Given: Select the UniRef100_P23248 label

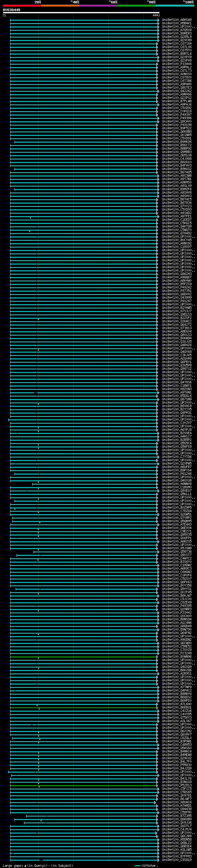Looking at the screenshot, I should 176,653.
